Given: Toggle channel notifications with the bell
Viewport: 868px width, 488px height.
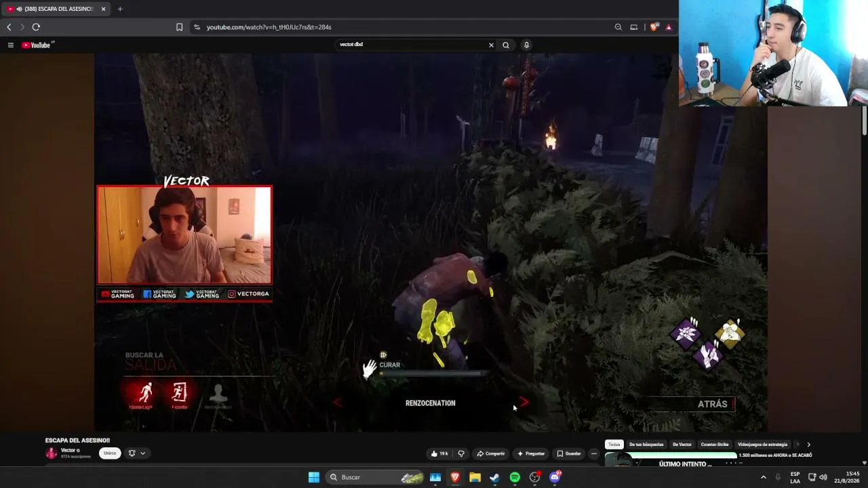Looking at the screenshot, I should pyautogui.click(x=132, y=453).
